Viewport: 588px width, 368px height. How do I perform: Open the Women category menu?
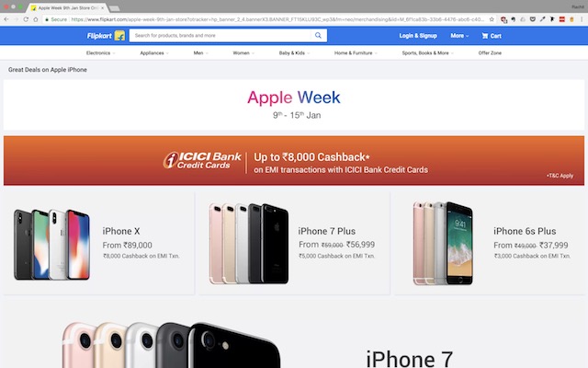243,53
